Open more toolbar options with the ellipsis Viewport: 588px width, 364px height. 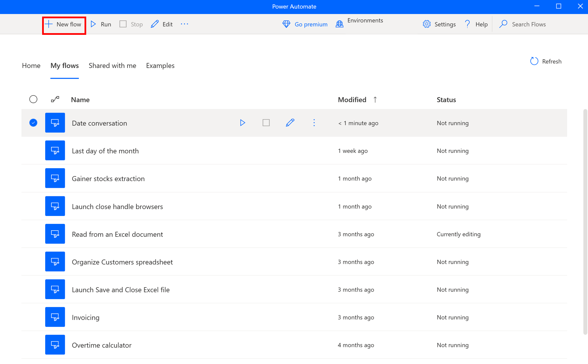click(184, 24)
